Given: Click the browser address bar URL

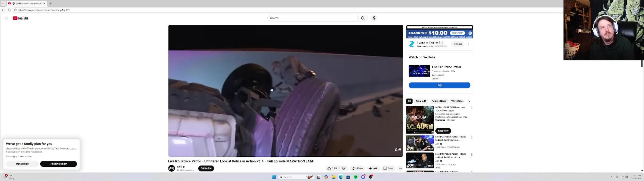Looking at the screenshot, I should tap(44, 10).
